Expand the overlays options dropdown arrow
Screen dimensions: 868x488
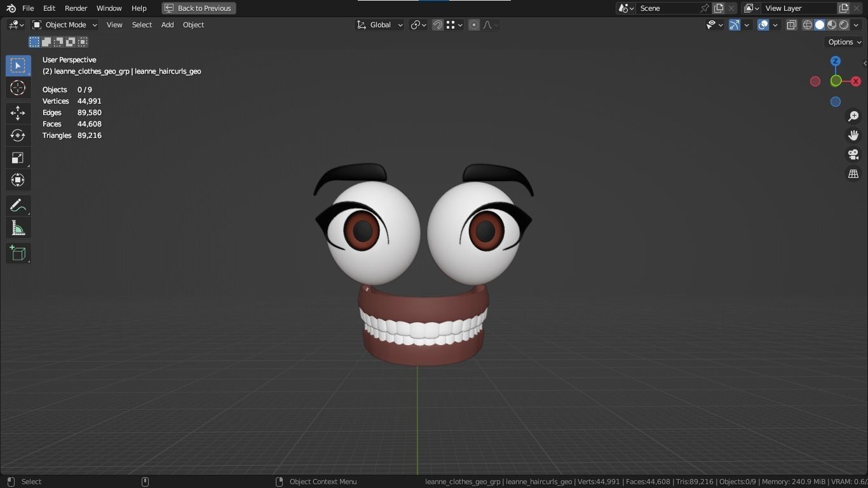pyautogui.click(x=775, y=25)
